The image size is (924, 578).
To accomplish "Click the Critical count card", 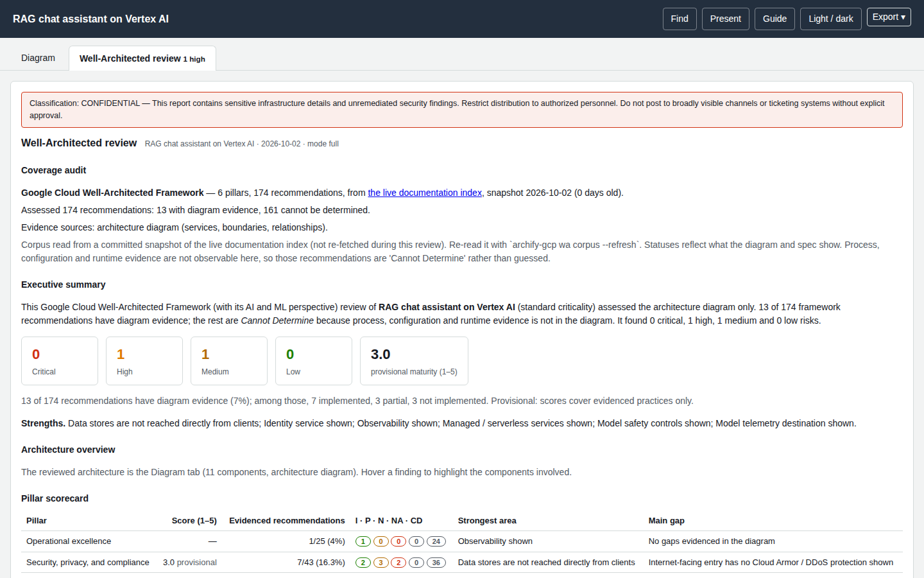I will pos(60,361).
